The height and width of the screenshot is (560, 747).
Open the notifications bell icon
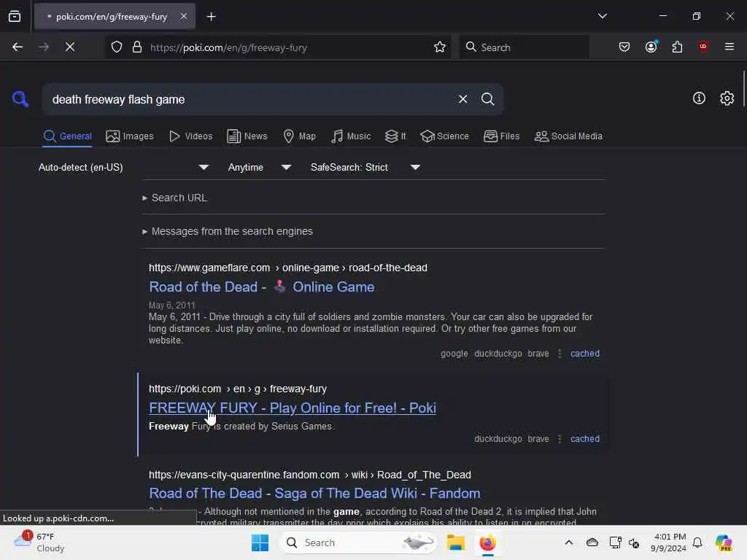tap(697, 542)
